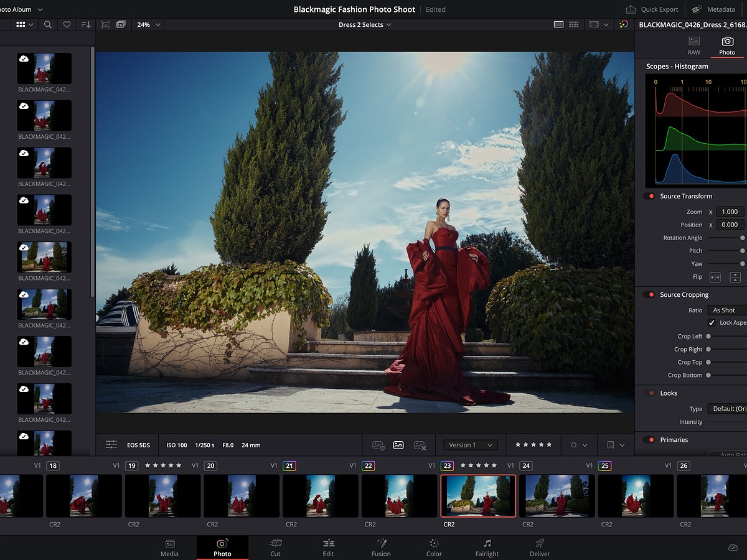This screenshot has height=560, width=747.
Task: Click the color wheel sparkle icon
Action: pos(624,24)
